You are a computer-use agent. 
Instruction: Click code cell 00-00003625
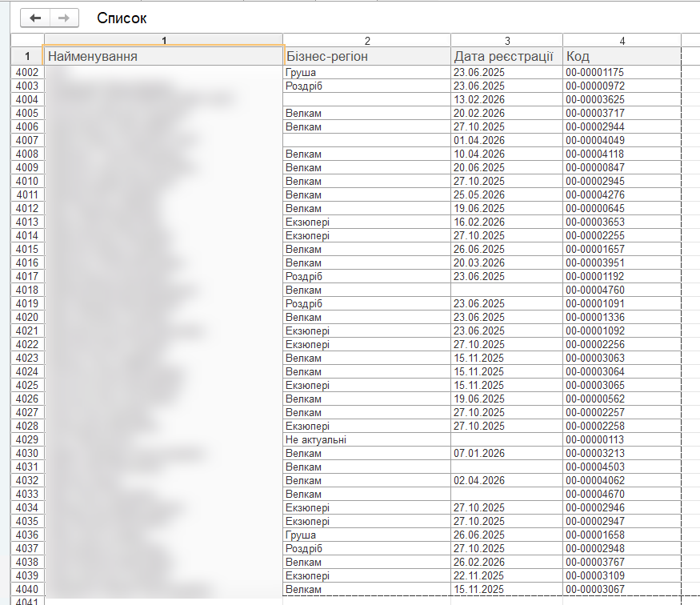[x=622, y=99]
